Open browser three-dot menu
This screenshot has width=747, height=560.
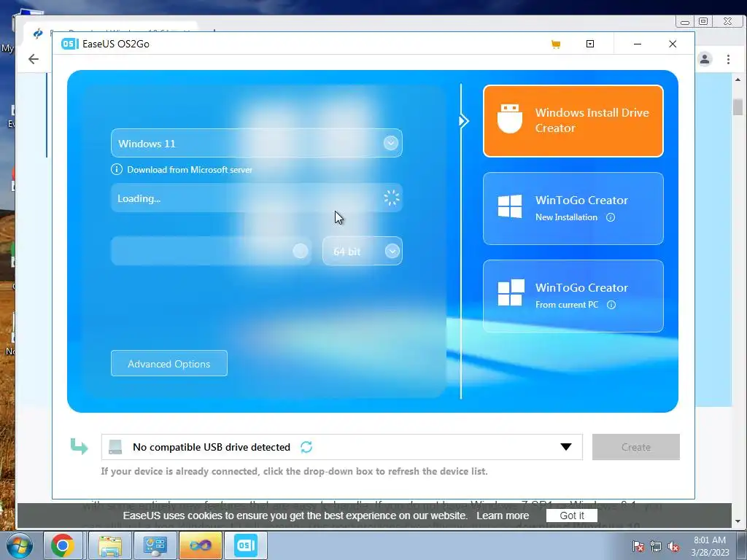[x=728, y=59]
